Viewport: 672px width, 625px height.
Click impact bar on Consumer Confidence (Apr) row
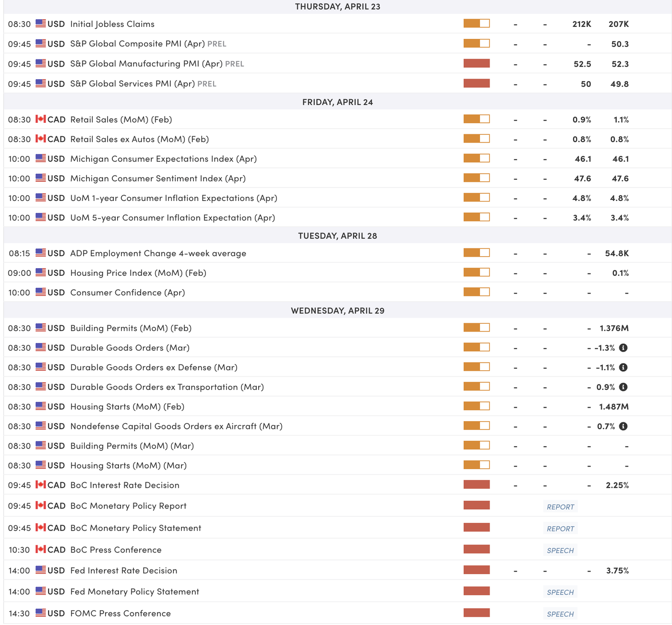(x=477, y=292)
